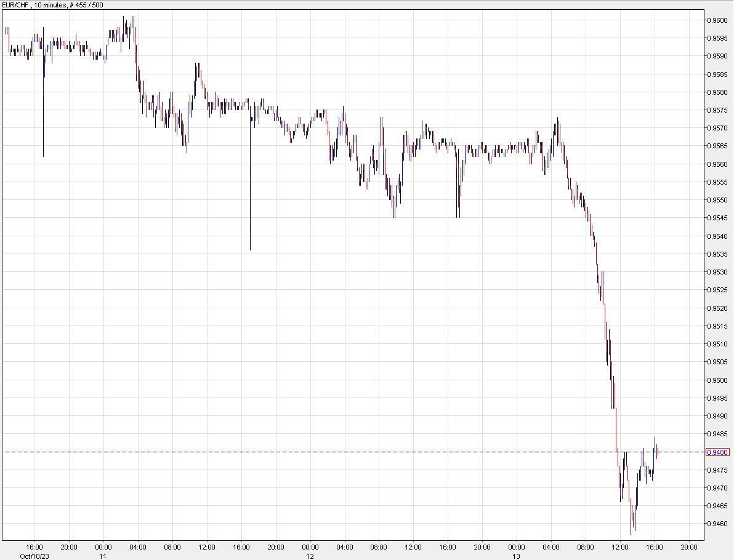
Task: Click the 0.9595 price axis label
Action: [717, 38]
